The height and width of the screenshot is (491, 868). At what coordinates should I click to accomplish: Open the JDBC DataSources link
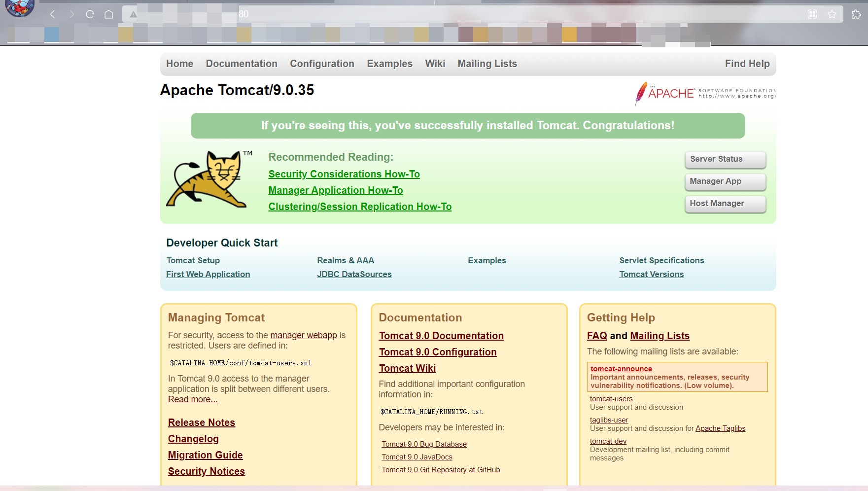tap(354, 274)
